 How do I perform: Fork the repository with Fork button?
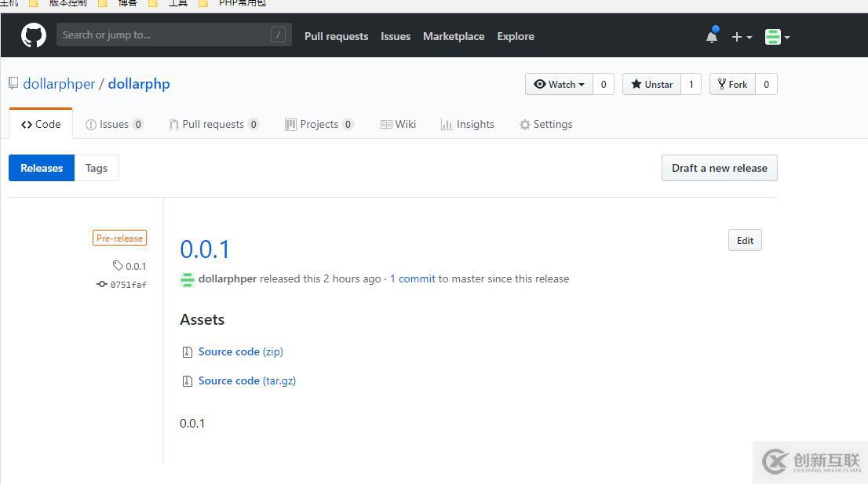coord(732,84)
